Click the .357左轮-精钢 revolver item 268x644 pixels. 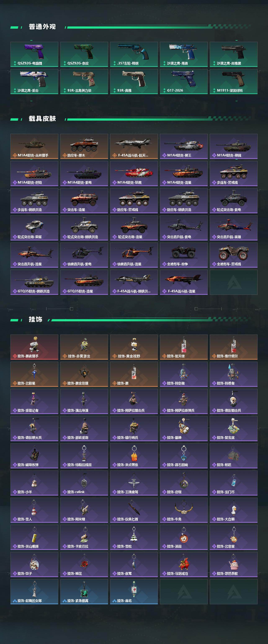[x=134, y=54]
